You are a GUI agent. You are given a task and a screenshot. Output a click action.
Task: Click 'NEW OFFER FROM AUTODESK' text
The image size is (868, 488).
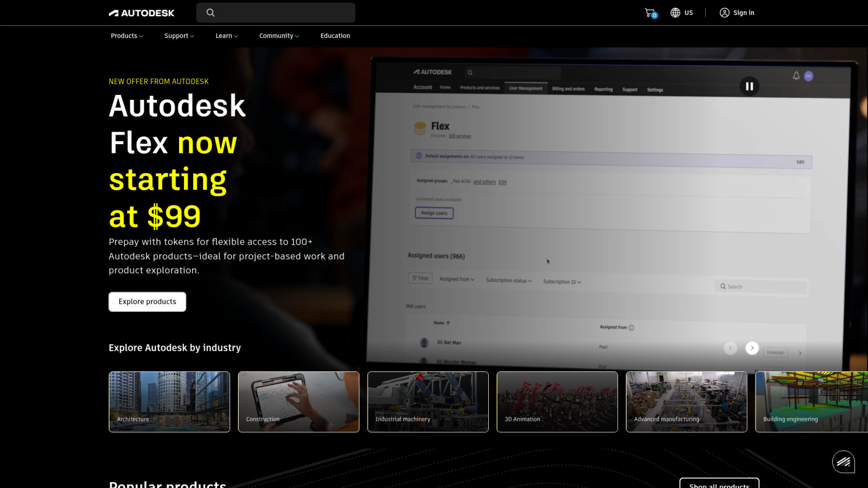pos(158,81)
